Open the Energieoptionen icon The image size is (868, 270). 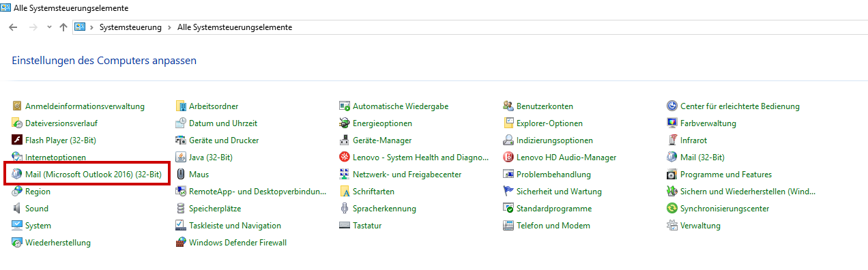345,123
